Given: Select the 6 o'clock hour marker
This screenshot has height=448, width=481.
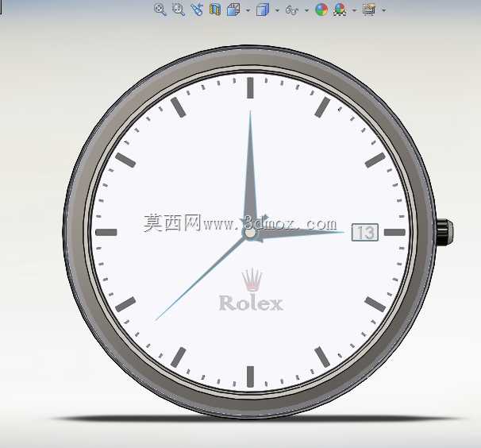Looking at the screenshot, I should pyautogui.click(x=250, y=377).
